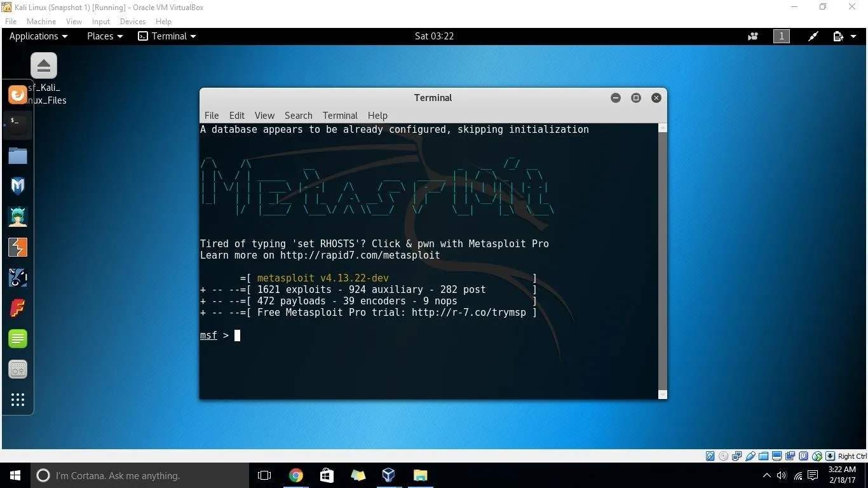Screen dimensions: 868x488
Task: Click the http://r-7.co/trymsp trial link
Action: [469, 313]
